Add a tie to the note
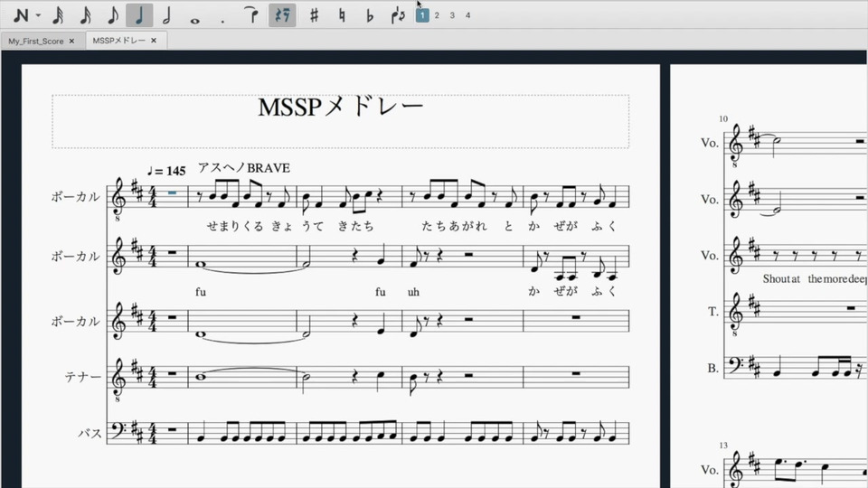Viewport: 868px width, 488px height. (251, 15)
